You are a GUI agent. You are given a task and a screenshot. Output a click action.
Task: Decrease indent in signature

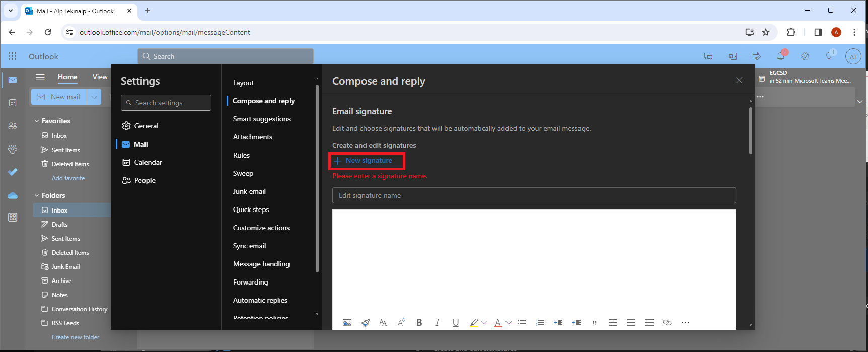pyautogui.click(x=558, y=323)
